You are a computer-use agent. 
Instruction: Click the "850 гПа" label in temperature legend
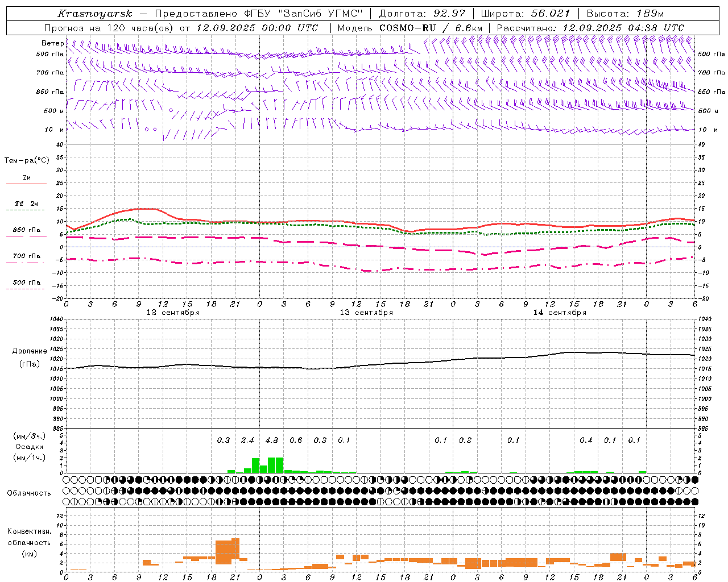click(x=27, y=230)
